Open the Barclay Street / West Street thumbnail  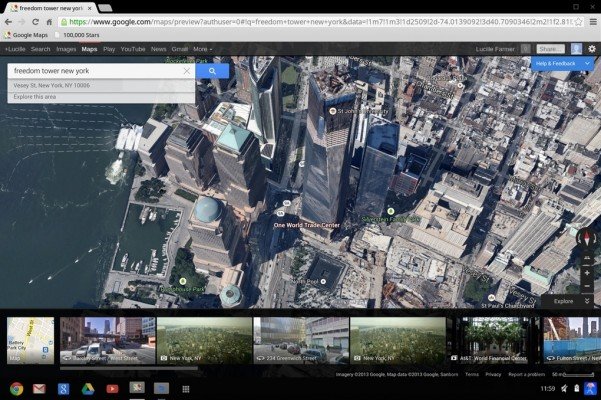[108, 340]
